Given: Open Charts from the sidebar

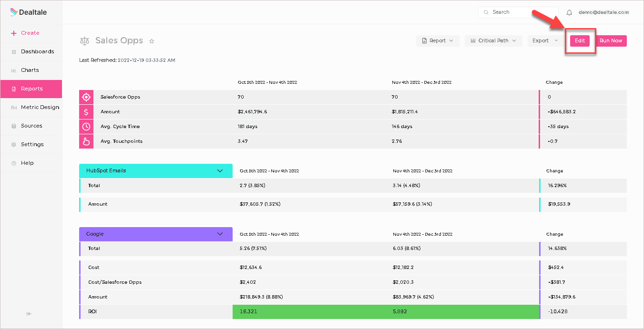Looking at the screenshot, I should (31, 70).
